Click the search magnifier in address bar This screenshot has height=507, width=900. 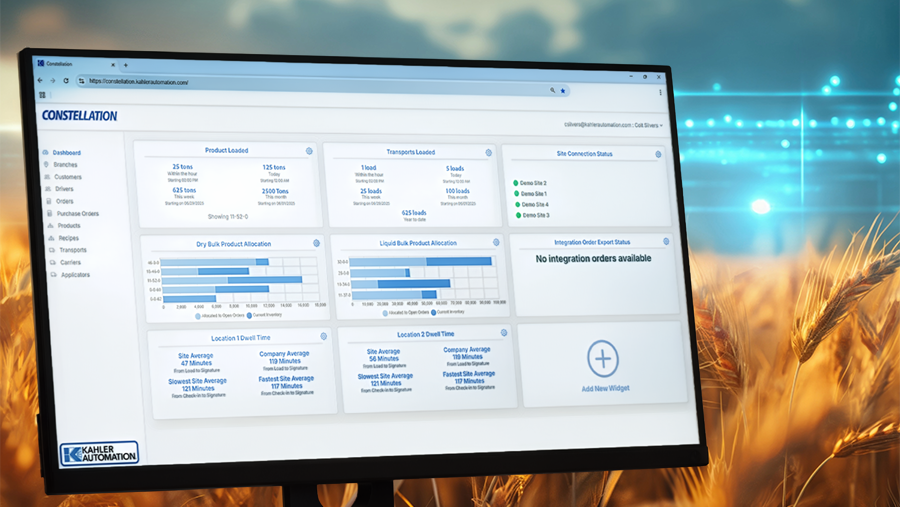pyautogui.click(x=552, y=90)
